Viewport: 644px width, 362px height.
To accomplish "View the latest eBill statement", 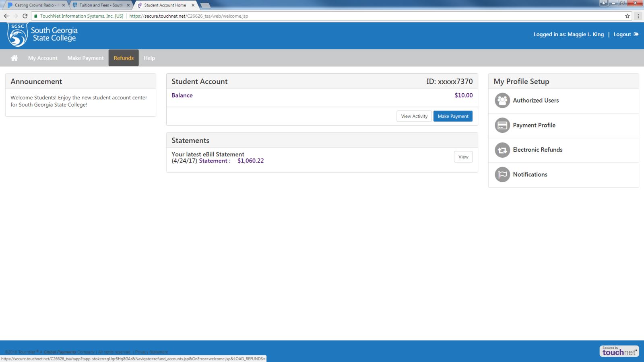I will pyautogui.click(x=463, y=157).
